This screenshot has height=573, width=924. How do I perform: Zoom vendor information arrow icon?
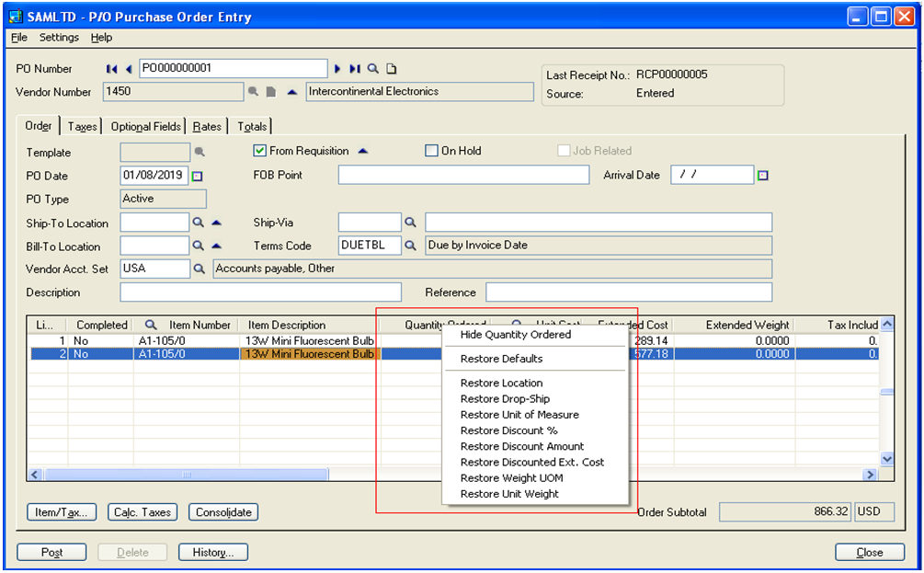click(x=291, y=91)
